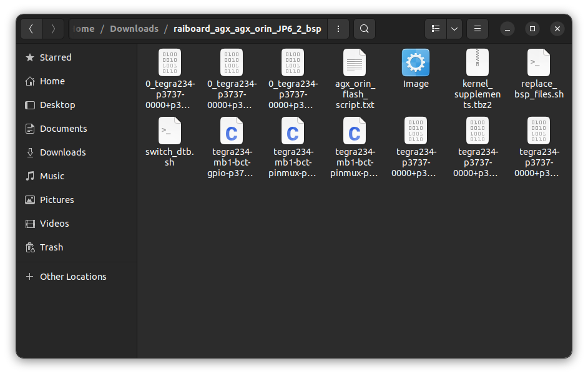Select the tegra234-mb1-bct-gpio C file
Viewport: 588px width, 376px height.
coord(232,147)
